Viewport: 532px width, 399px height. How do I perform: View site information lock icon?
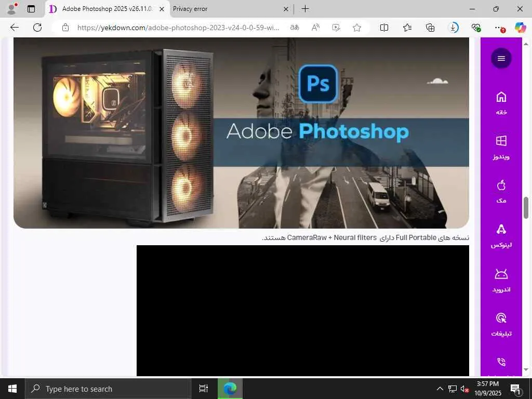click(65, 28)
